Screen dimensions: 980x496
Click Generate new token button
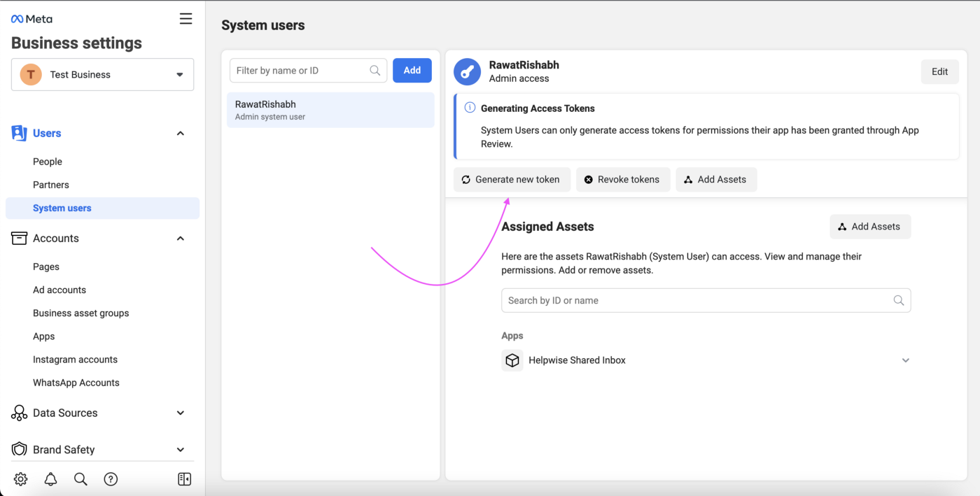(x=512, y=180)
